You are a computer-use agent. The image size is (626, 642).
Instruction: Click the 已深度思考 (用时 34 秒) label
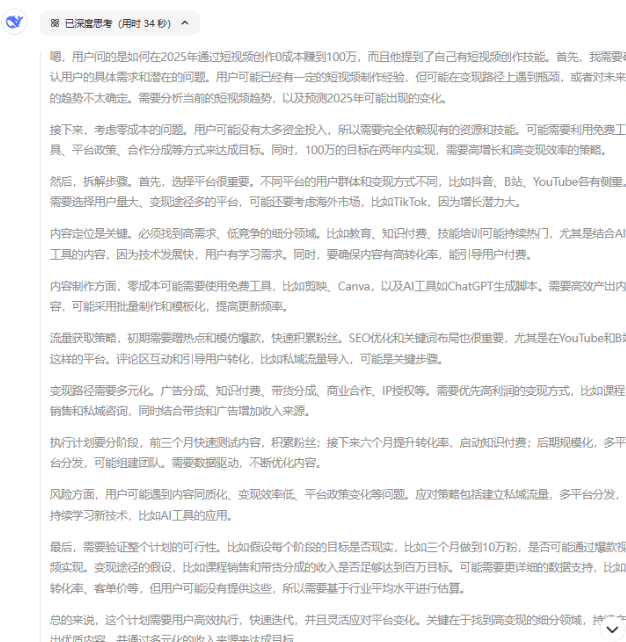click(x=117, y=23)
